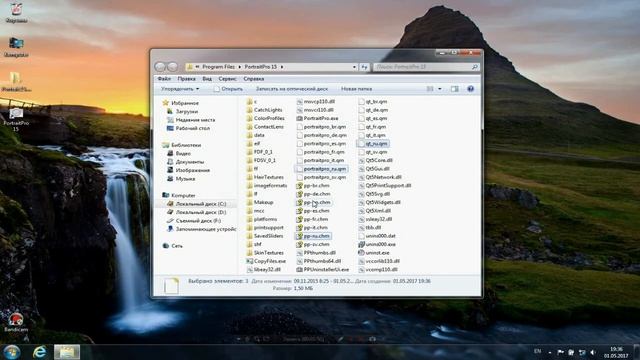Select Рабочий стол in the navigation pane

189,128
